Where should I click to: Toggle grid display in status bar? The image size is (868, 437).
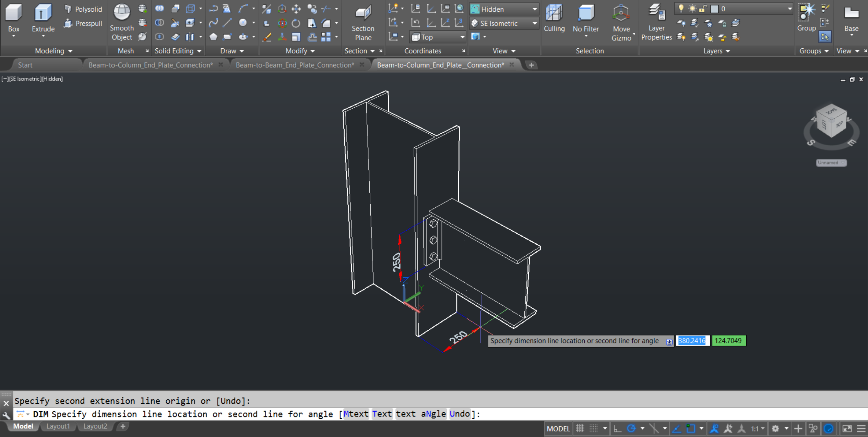click(x=580, y=428)
